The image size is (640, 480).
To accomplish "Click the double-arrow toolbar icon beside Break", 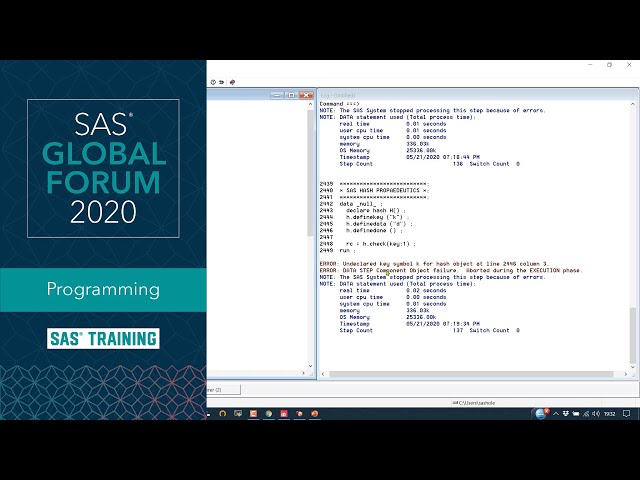I will click(x=221, y=82).
